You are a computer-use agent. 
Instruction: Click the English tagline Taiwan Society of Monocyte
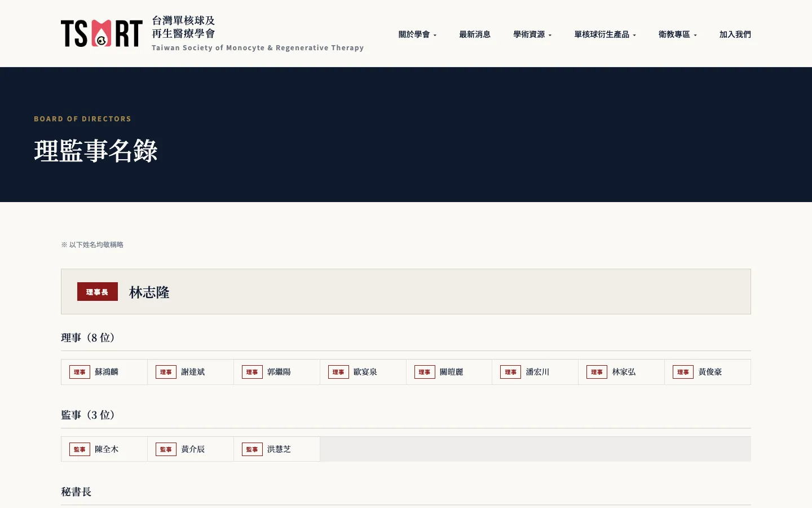coord(258,48)
